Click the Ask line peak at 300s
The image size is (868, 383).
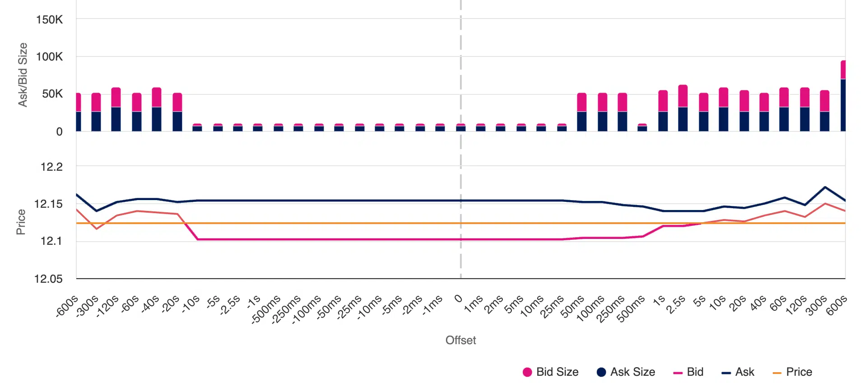[x=825, y=187]
